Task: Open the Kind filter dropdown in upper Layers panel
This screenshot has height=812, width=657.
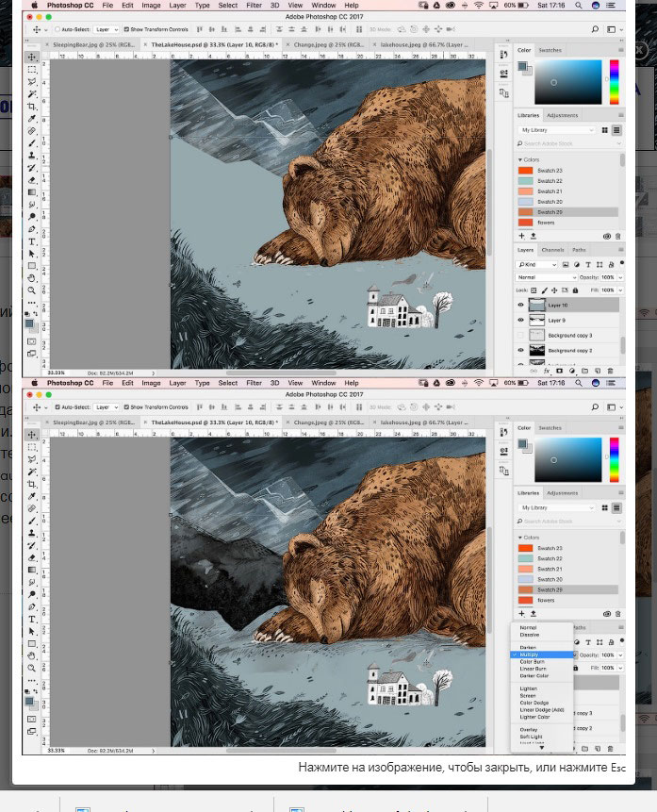Action: tap(536, 265)
